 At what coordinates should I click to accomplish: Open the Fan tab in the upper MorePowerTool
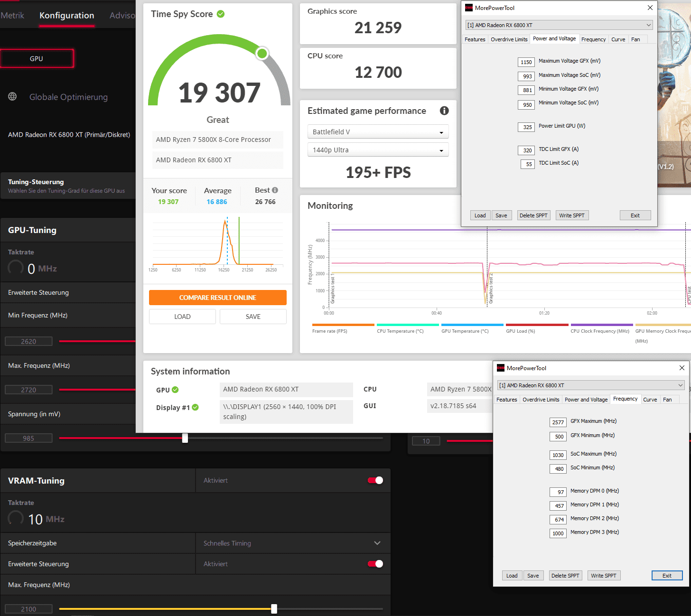tap(635, 39)
